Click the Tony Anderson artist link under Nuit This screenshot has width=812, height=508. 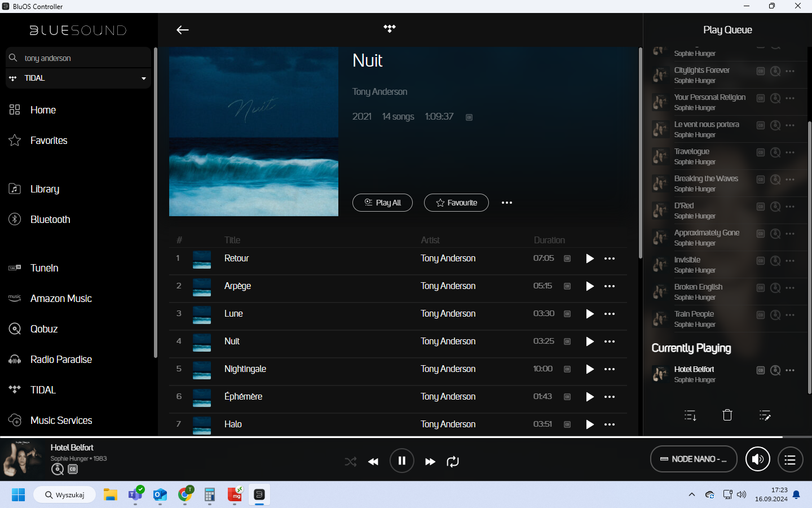tap(379, 91)
